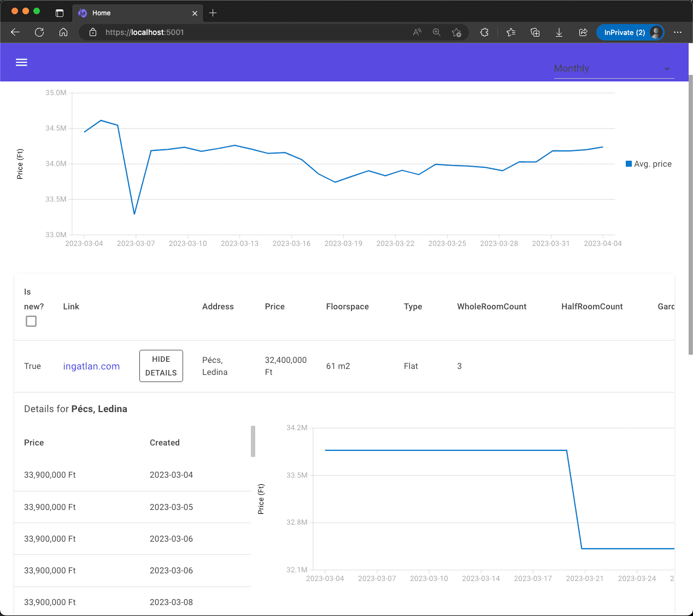Viewport: 693px width, 616px height.
Task: Open the ingatlan.com link
Action: [x=91, y=366]
